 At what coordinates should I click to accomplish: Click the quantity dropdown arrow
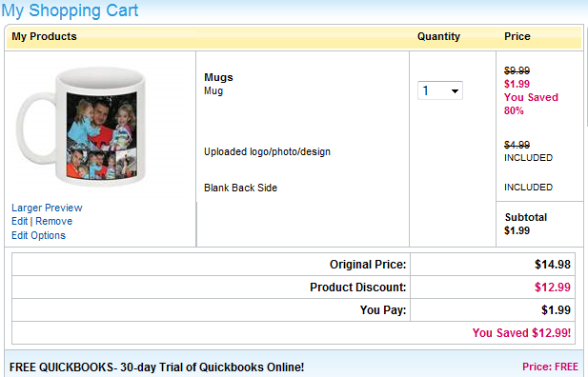point(455,91)
